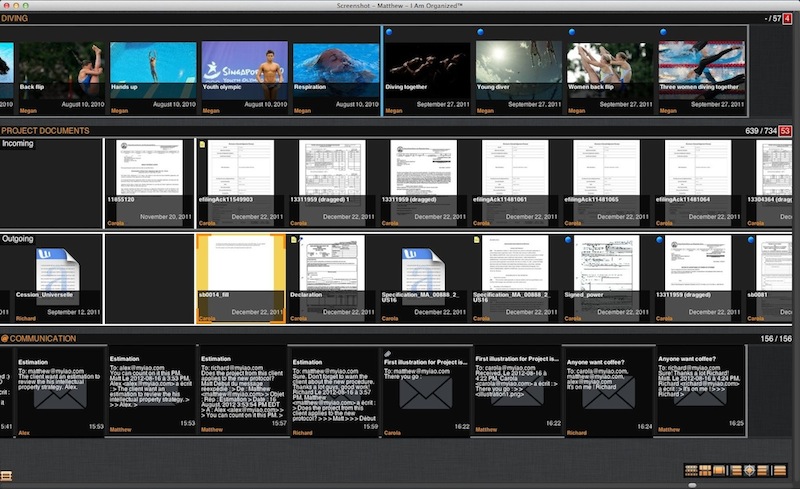The width and height of the screenshot is (800, 489).
Task: Select the Incoming row label
Action: [18, 144]
